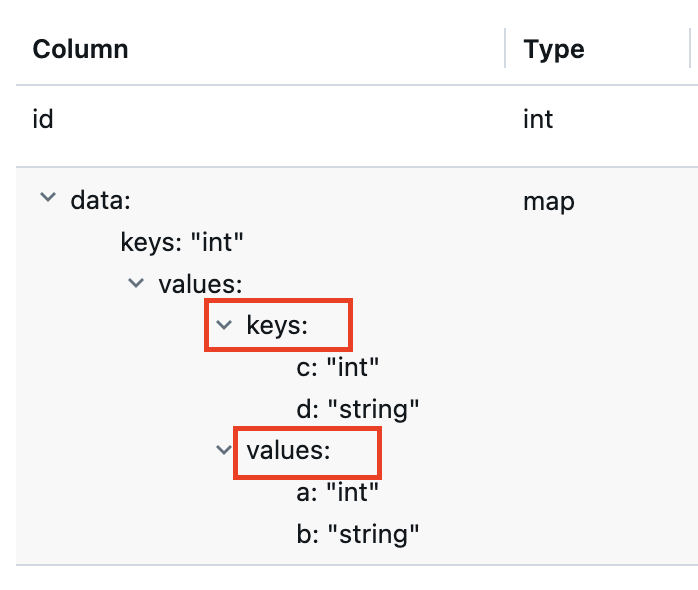Viewport: 698px width, 590px height.
Task: Click the highlighted values: label
Action: click(288, 450)
